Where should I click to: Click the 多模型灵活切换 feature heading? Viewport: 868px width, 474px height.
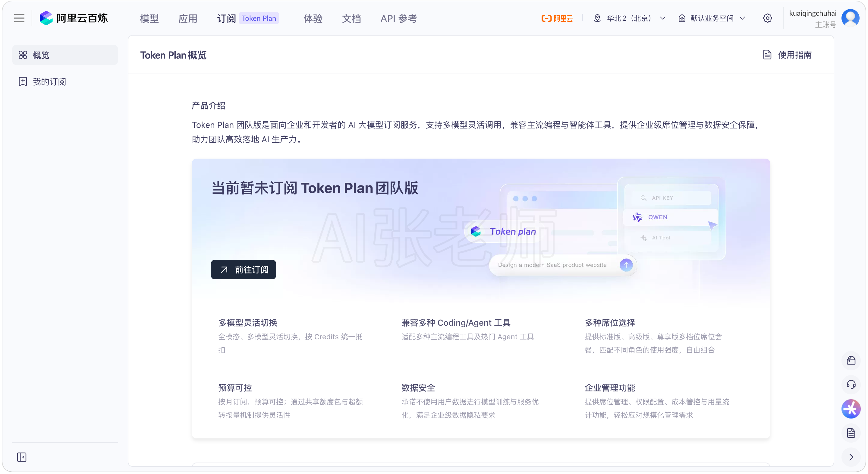pyautogui.click(x=248, y=323)
